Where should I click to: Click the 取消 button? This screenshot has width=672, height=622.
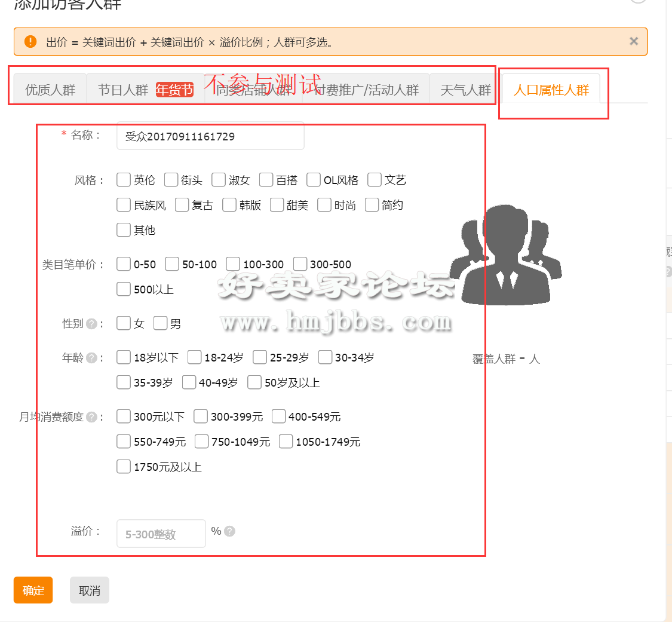point(90,590)
